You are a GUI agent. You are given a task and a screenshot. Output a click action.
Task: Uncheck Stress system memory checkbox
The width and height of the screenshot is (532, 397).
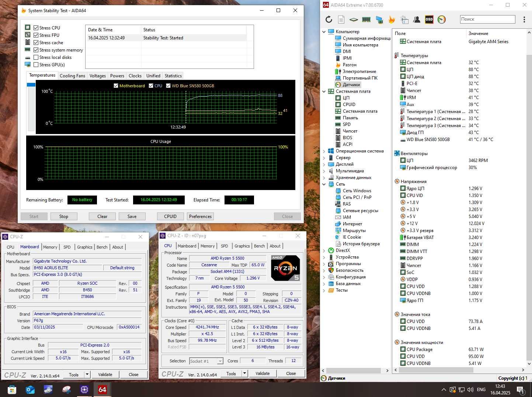(x=36, y=50)
